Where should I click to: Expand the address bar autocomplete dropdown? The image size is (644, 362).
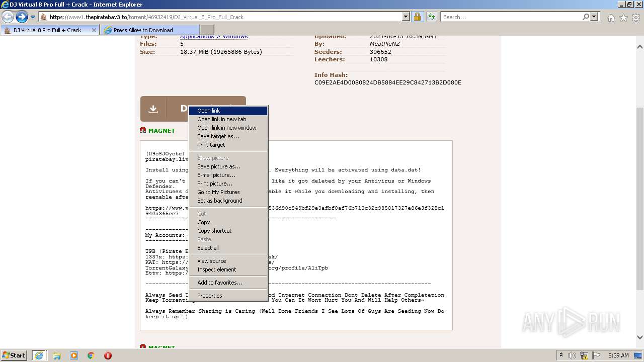[406, 17]
